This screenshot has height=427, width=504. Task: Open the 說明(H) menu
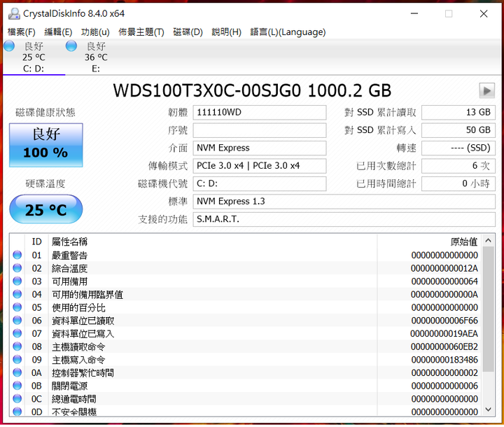[x=226, y=32]
